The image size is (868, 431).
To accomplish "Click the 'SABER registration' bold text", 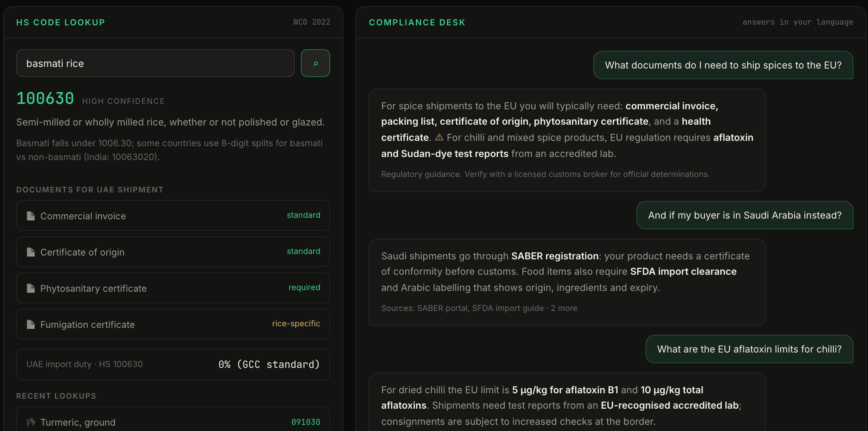I will pos(555,256).
